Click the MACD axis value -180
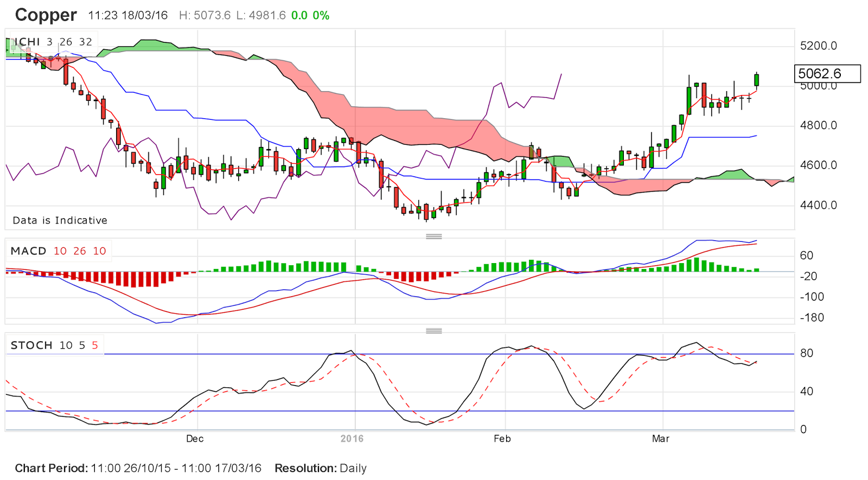The height and width of the screenshot is (480, 868). tap(812, 318)
